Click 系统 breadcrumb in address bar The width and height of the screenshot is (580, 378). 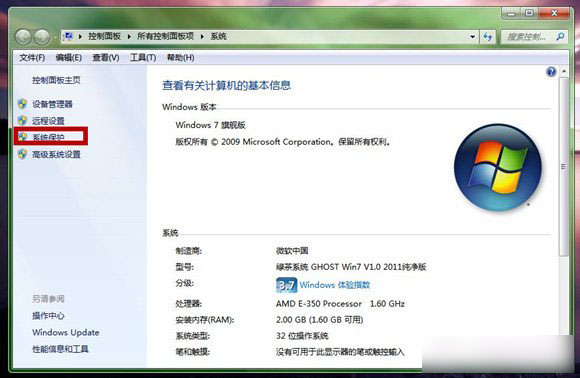tap(218, 37)
